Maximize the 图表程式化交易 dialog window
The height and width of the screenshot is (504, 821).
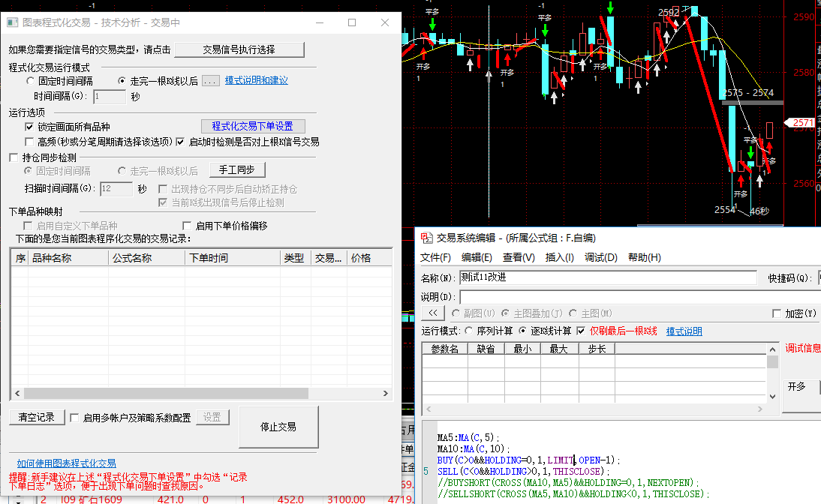[x=352, y=22]
